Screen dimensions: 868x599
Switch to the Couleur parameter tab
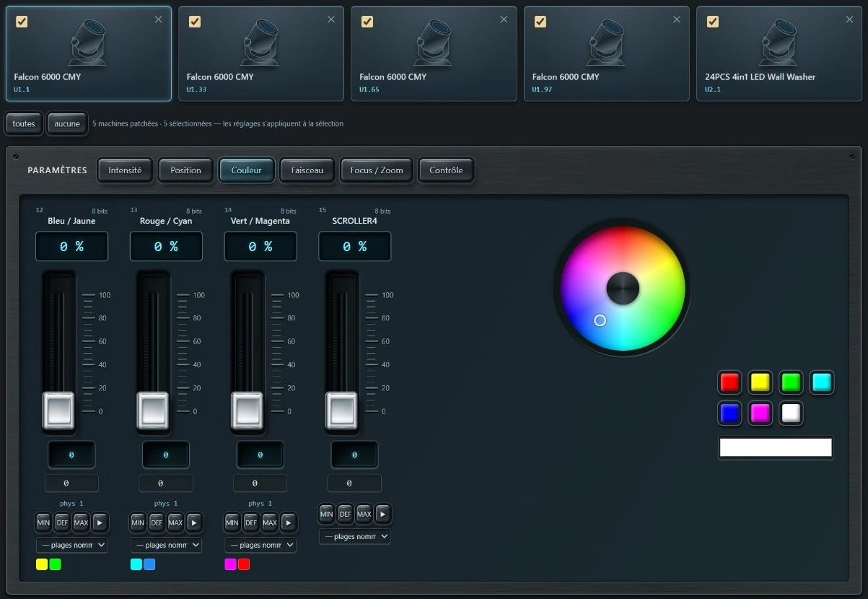247,170
